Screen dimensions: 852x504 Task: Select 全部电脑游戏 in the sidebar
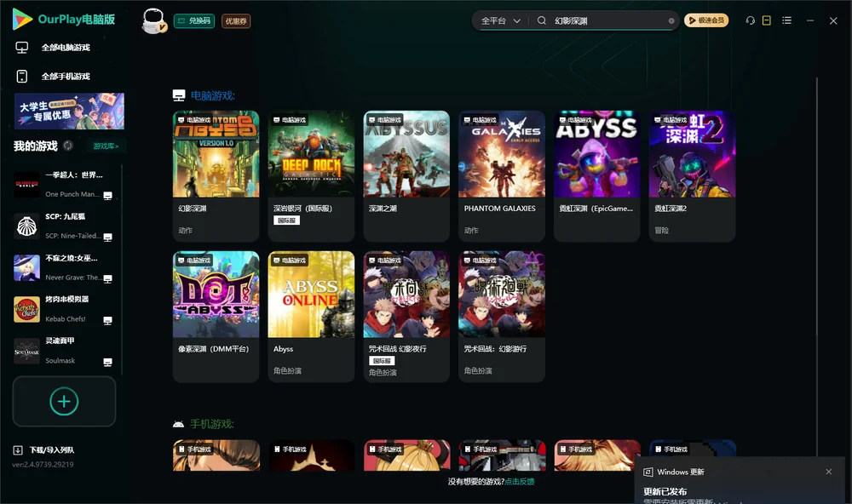click(66, 48)
